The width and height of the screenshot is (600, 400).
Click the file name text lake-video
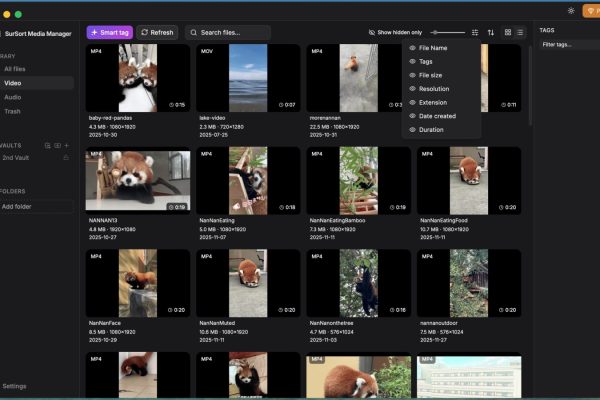click(x=212, y=118)
